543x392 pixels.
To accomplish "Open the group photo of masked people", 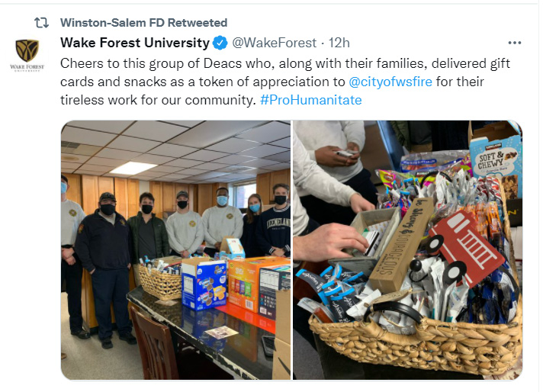I will tap(176, 250).
